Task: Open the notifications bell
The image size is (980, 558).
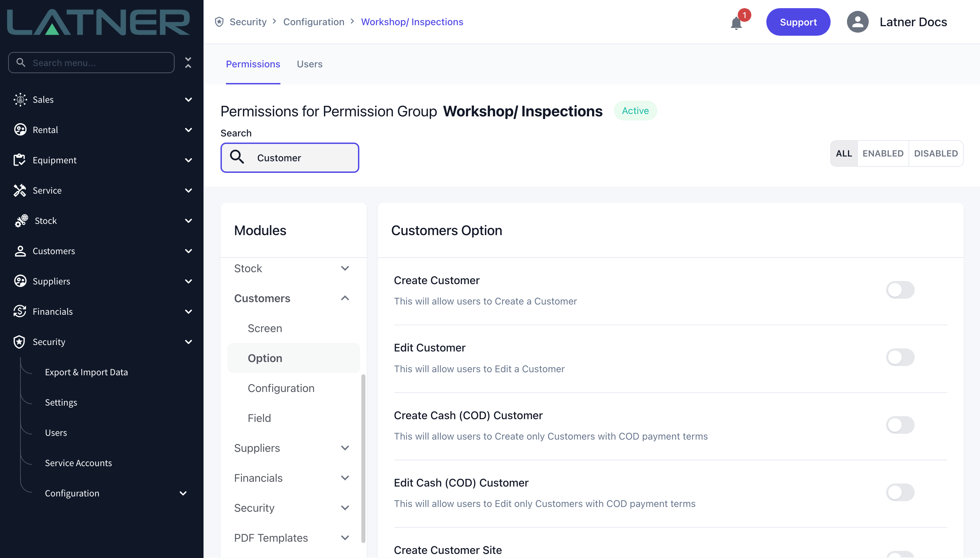Action: click(x=736, y=23)
